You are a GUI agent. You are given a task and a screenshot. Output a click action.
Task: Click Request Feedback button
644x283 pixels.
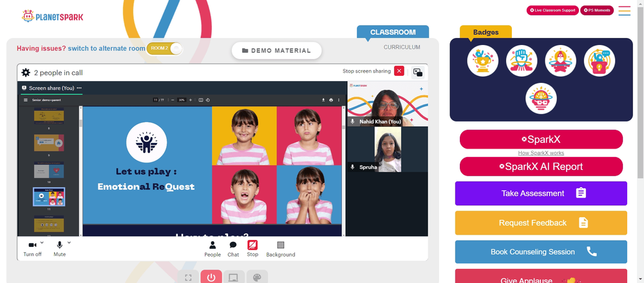pos(541,223)
